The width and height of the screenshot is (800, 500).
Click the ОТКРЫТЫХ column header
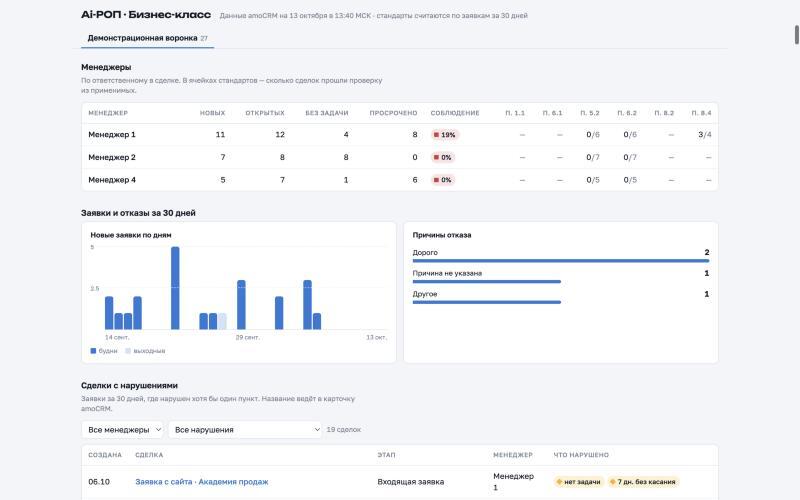(x=265, y=113)
